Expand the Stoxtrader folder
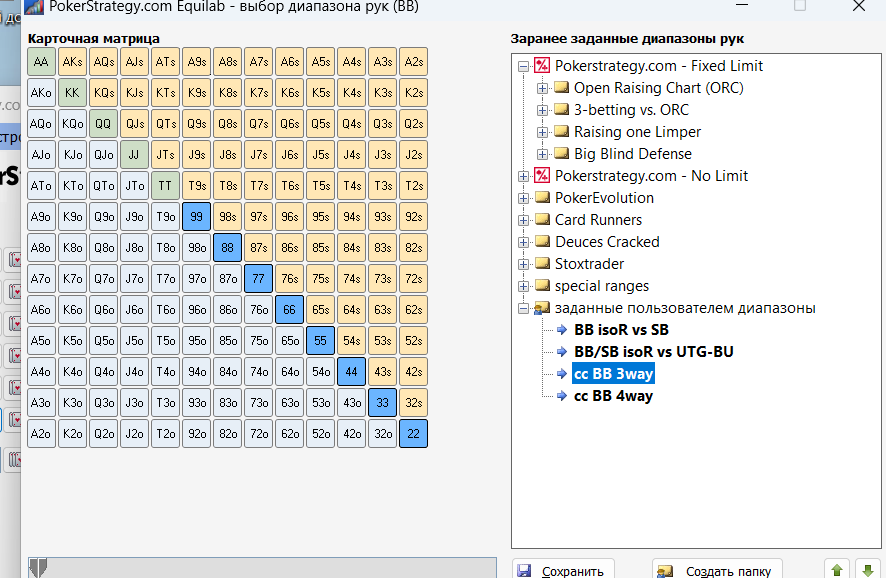 pos(523,264)
